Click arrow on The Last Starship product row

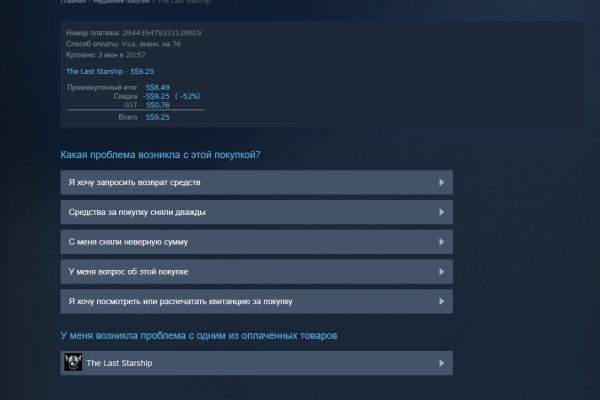point(442,363)
